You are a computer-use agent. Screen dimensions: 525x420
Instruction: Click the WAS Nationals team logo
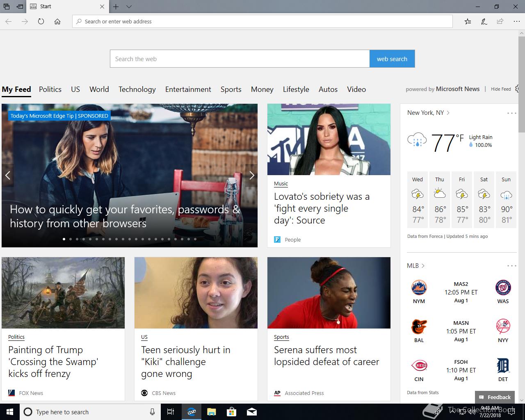coord(503,288)
